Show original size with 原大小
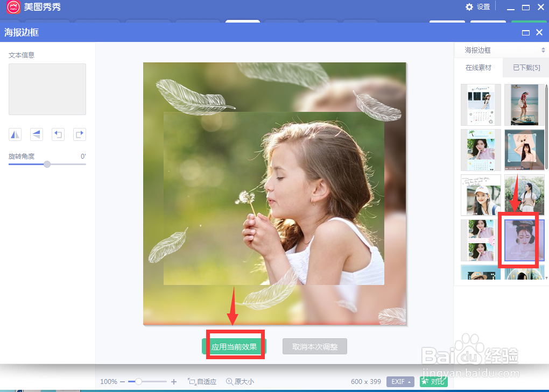The width and height of the screenshot is (549, 392). (240, 382)
